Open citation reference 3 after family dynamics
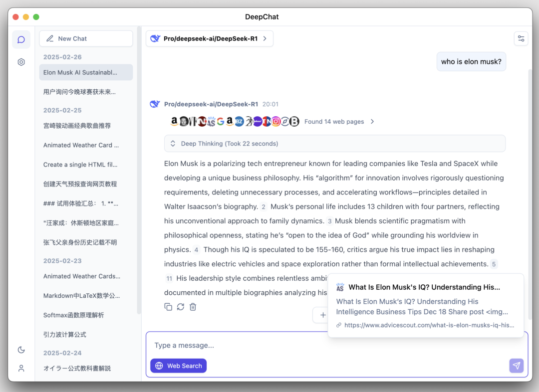The height and width of the screenshot is (392, 539). [x=330, y=221]
